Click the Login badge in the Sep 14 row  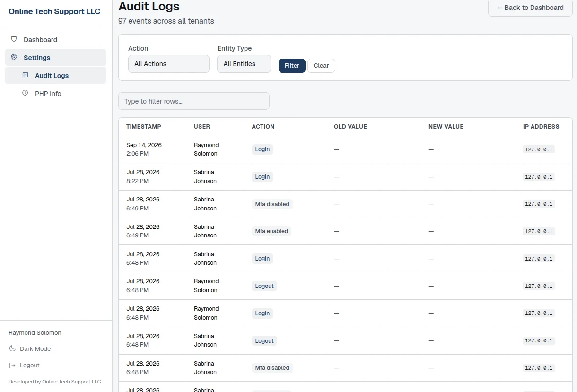(x=262, y=149)
